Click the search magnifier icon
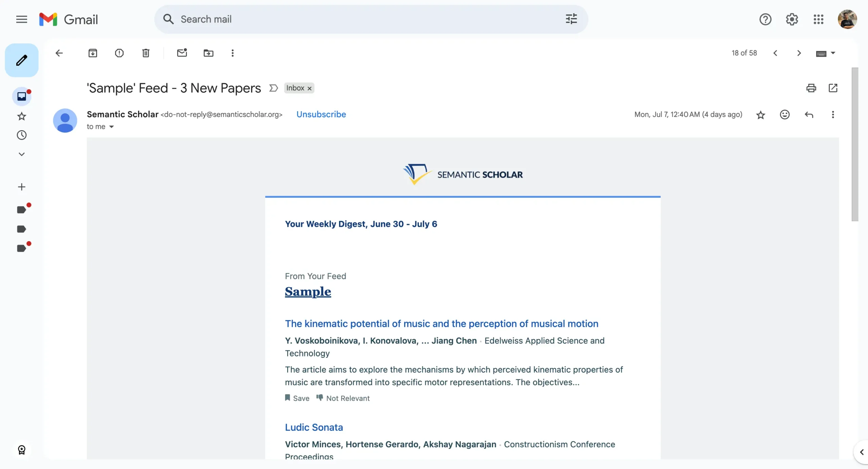Screen dimensions: 868x469 (x=168, y=19)
